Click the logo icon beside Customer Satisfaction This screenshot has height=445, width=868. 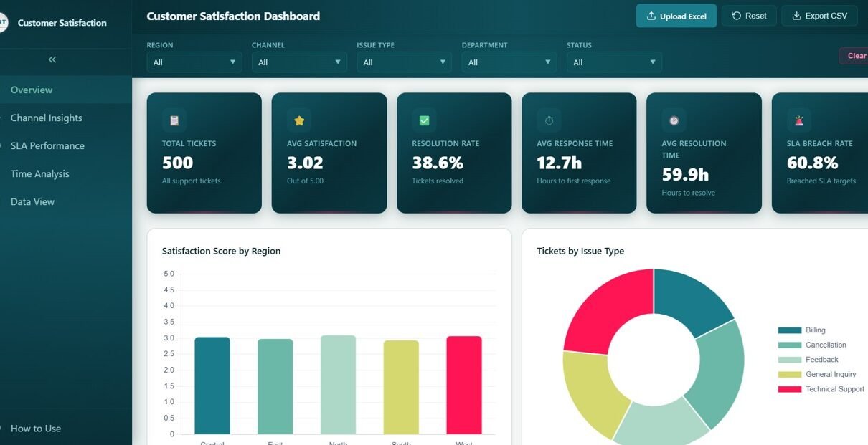pyautogui.click(x=3, y=22)
